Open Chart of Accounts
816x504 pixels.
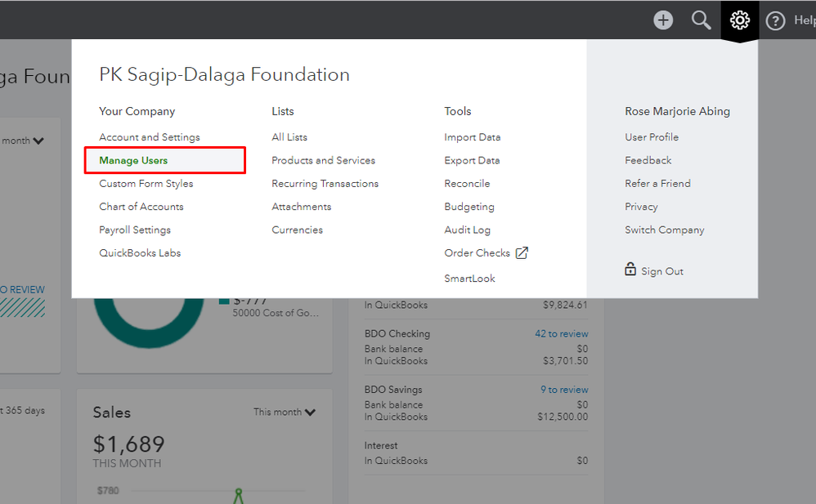coord(141,207)
